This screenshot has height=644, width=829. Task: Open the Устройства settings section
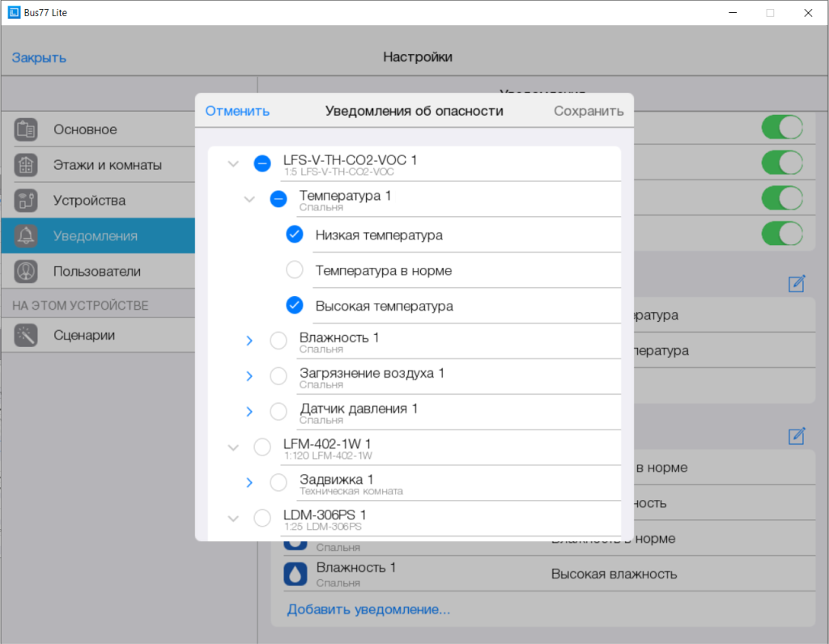(x=89, y=201)
